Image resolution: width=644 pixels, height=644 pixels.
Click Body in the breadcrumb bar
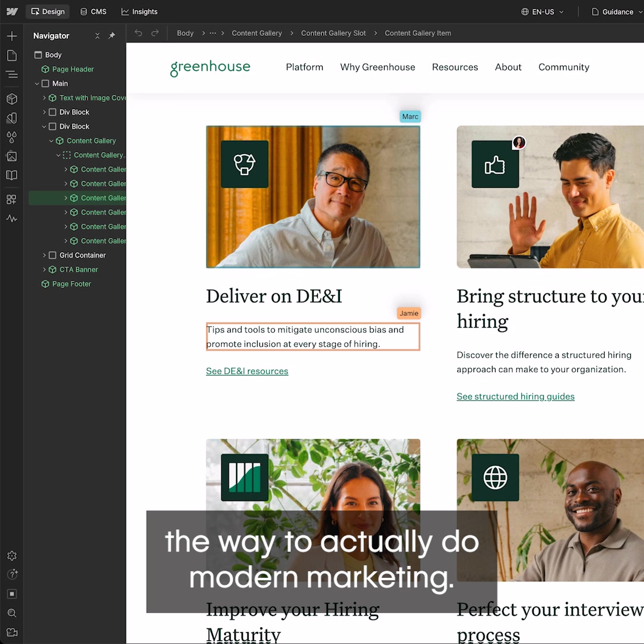click(x=185, y=33)
